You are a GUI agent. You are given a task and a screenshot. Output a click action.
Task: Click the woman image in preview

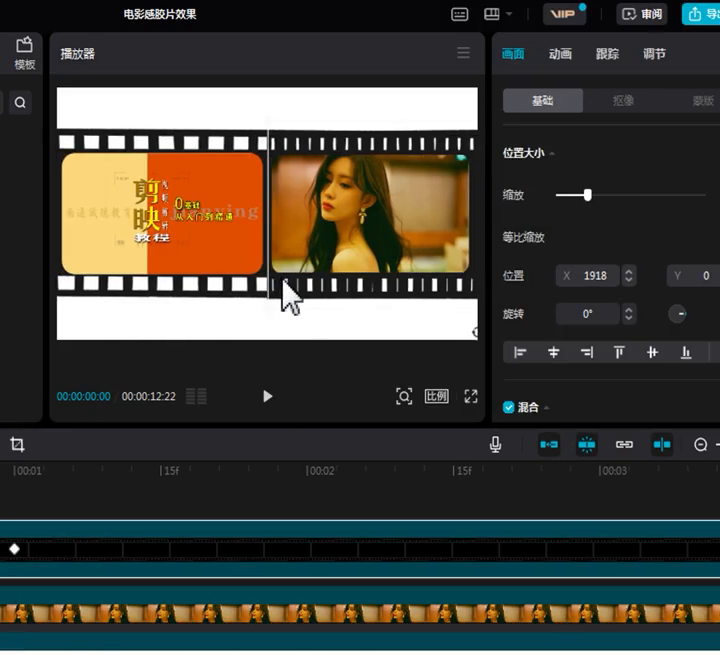click(x=370, y=213)
